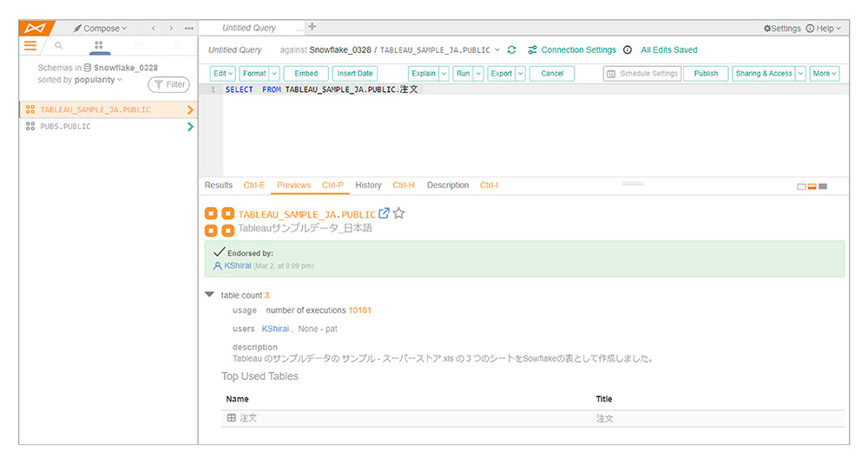Click the search magnifier icon in the sidebar
The image size is (868, 464).
click(x=59, y=46)
